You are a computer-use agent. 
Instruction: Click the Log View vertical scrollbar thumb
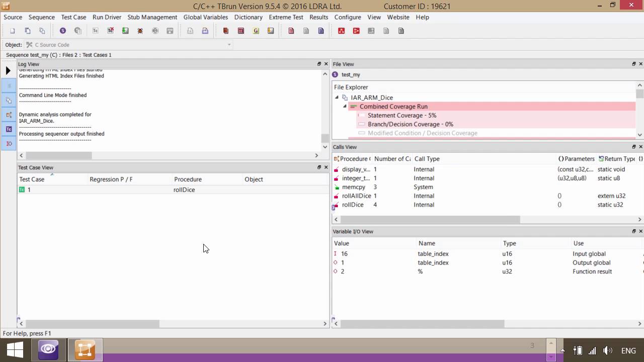coord(325,138)
